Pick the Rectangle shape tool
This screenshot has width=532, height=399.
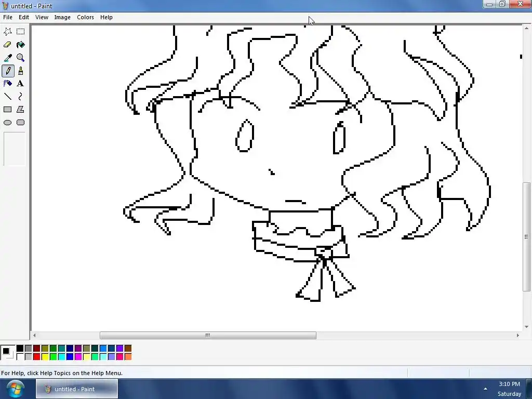(7, 110)
